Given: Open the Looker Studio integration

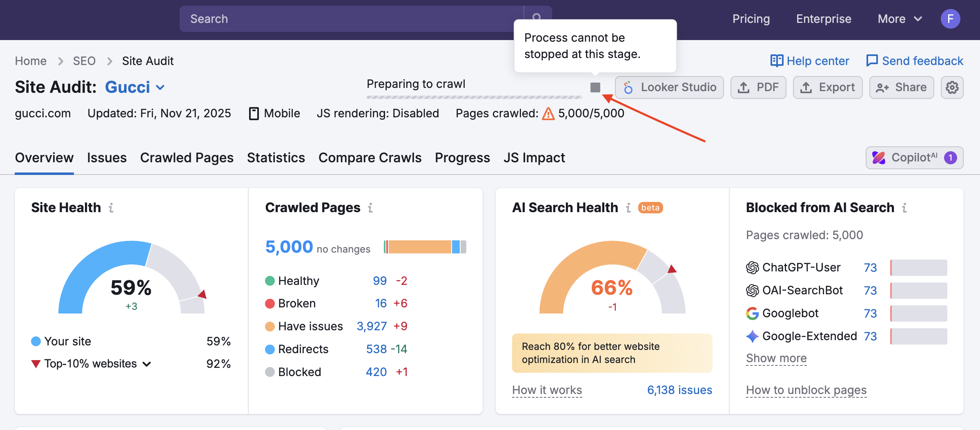Looking at the screenshot, I should click(669, 87).
